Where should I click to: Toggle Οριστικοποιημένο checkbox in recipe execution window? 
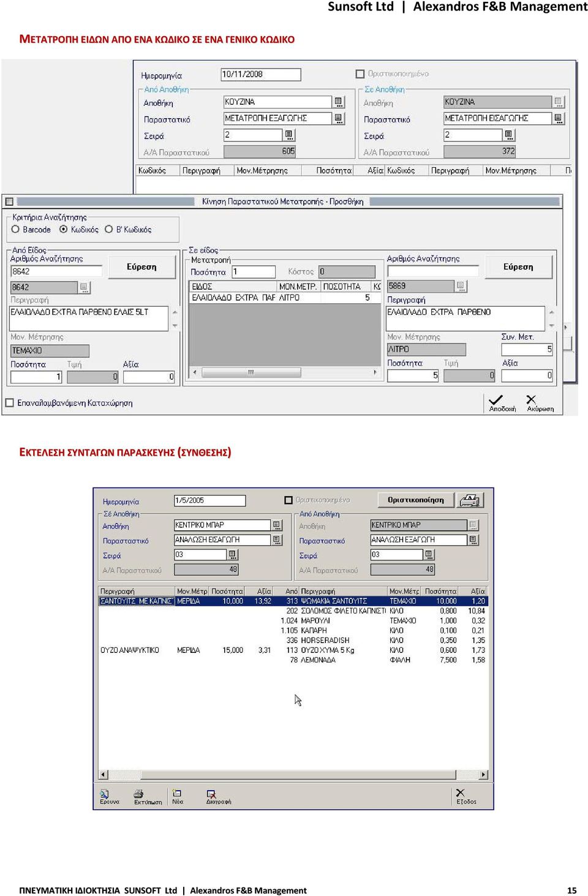click(x=288, y=500)
